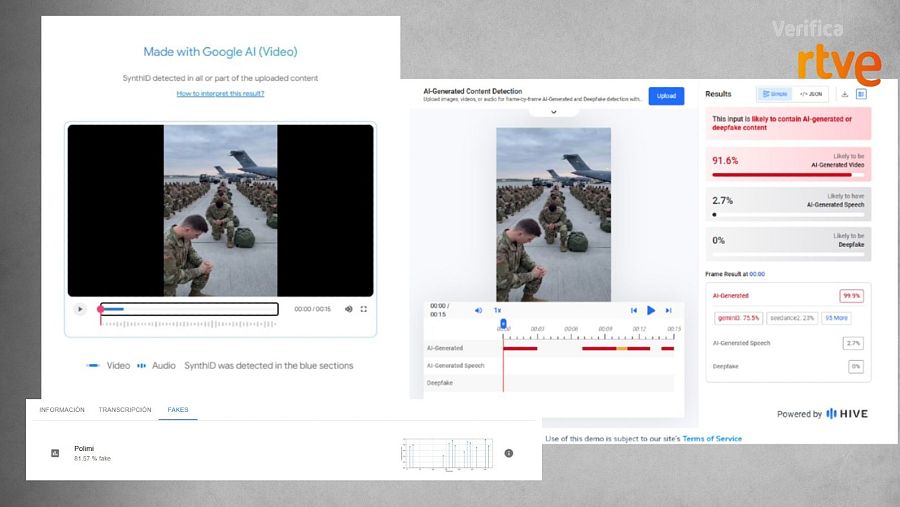
Task: Switch results to Simple view
Action: tap(773, 94)
